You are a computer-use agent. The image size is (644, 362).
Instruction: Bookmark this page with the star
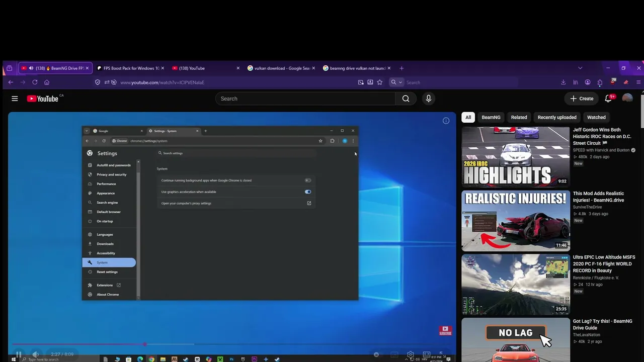380,82
